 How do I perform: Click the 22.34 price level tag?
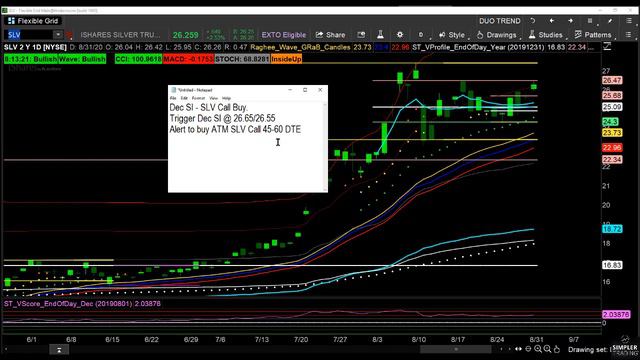click(612, 160)
